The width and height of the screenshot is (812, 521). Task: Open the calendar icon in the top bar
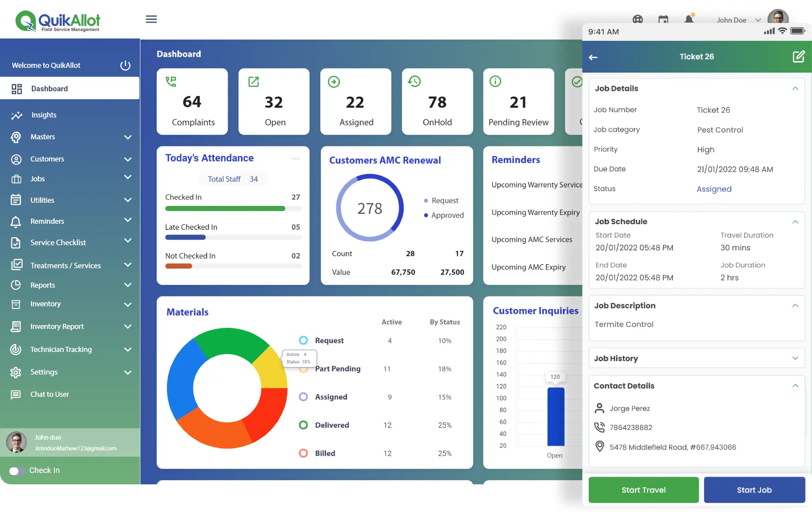pos(663,19)
